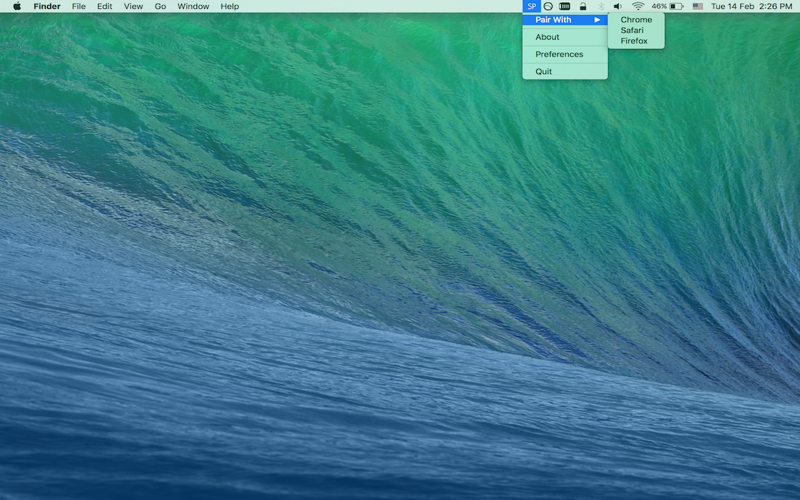Click the SP menu bar icon
The image size is (800, 500).
(531, 6)
